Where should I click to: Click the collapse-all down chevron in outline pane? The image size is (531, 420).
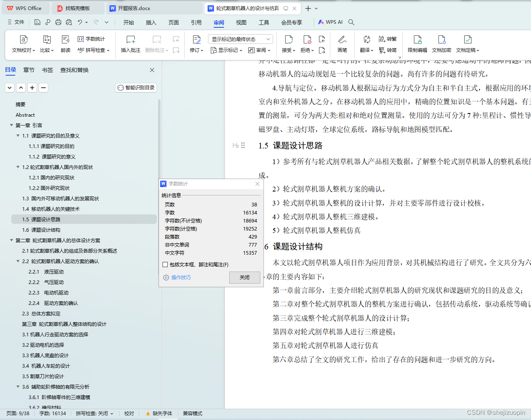[x=10, y=87]
